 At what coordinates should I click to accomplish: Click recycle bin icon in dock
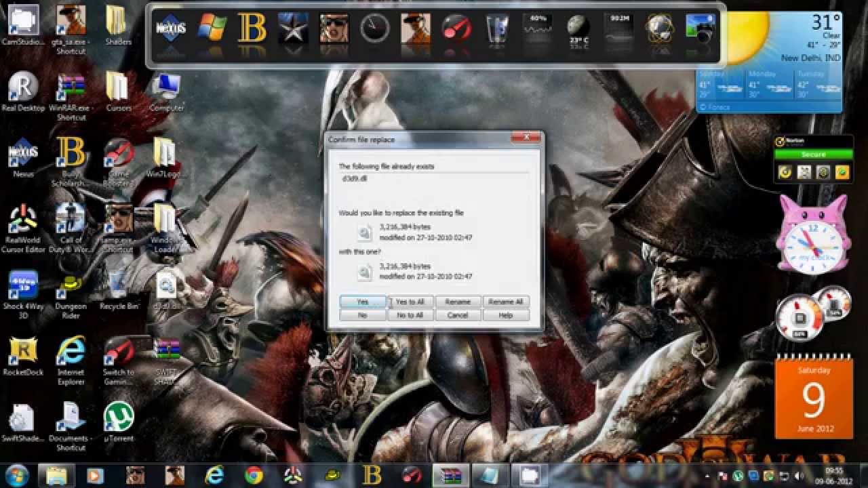point(497,28)
